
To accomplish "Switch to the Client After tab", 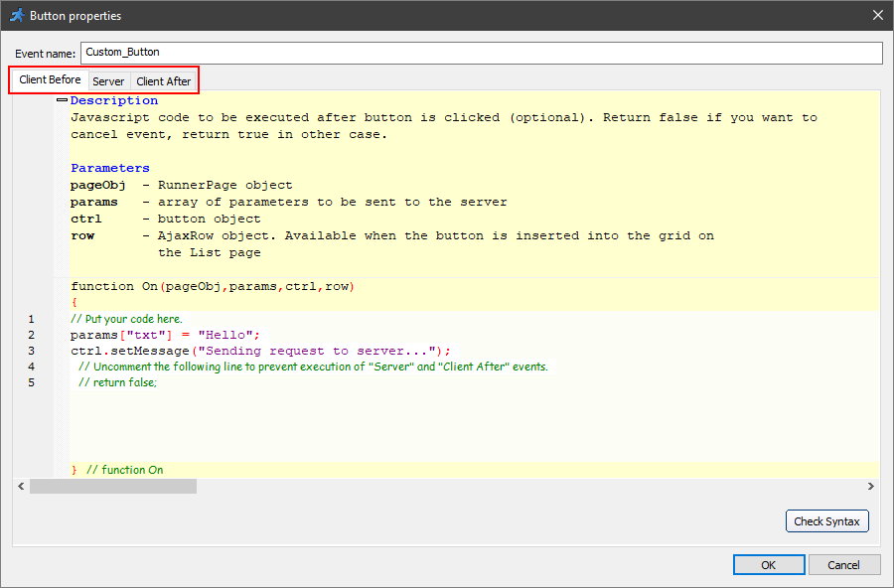I will coord(163,79).
